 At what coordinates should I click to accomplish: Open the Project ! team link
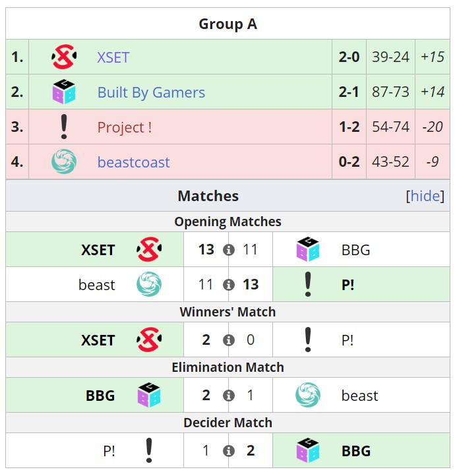[x=125, y=127]
